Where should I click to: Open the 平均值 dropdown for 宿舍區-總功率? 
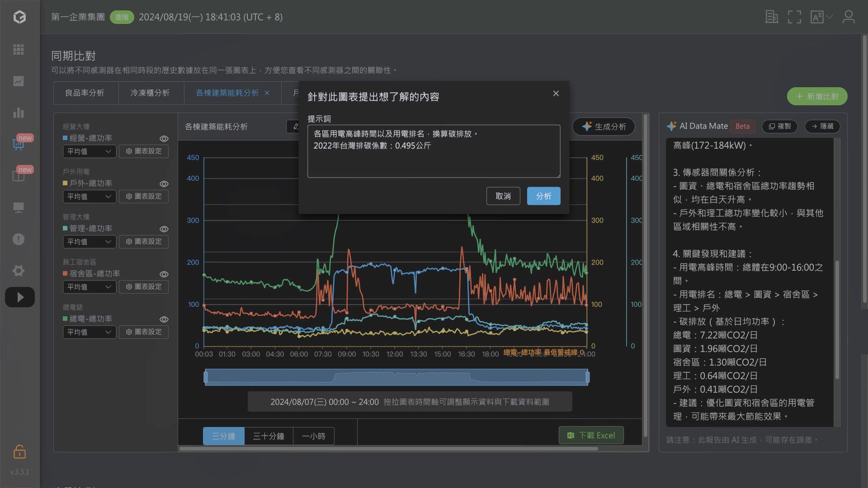click(89, 287)
